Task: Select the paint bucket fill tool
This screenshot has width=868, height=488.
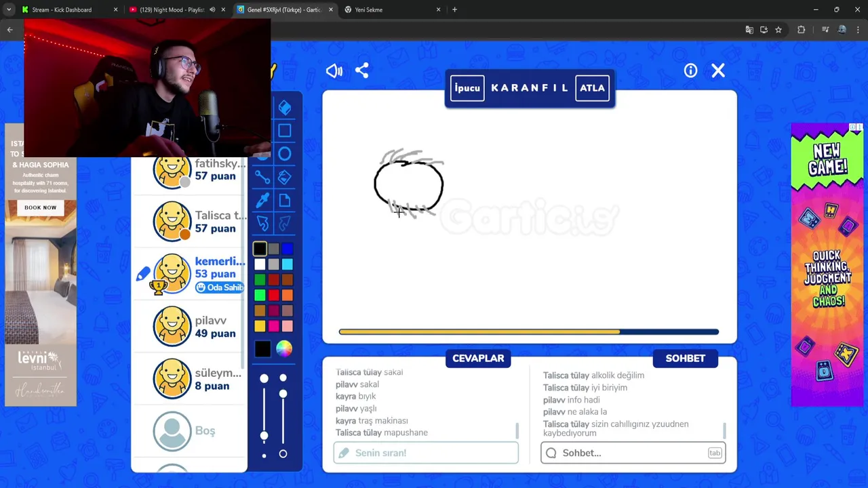Action: 285,178
